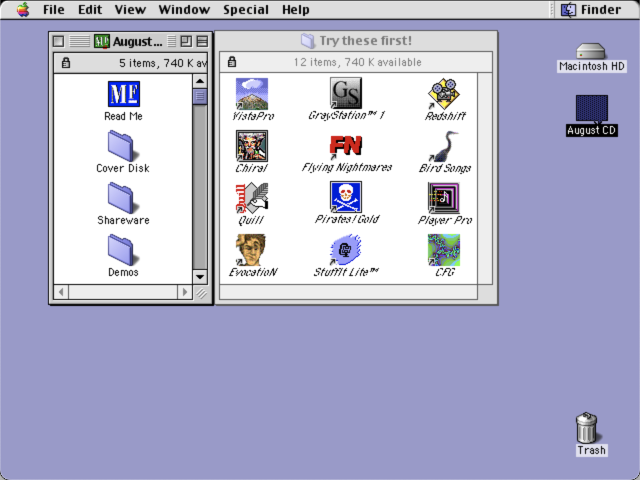
Task: Click the August window close box
Action: 58,41
